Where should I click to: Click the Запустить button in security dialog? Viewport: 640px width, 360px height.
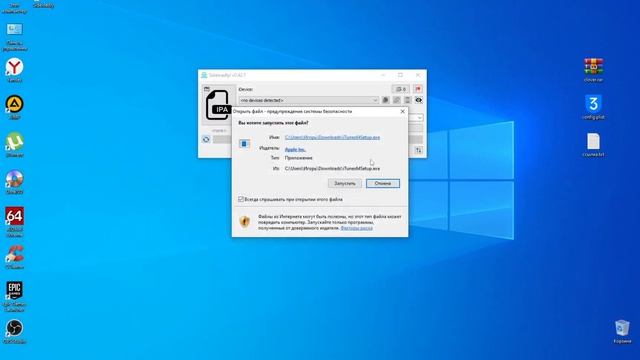pos(344,183)
